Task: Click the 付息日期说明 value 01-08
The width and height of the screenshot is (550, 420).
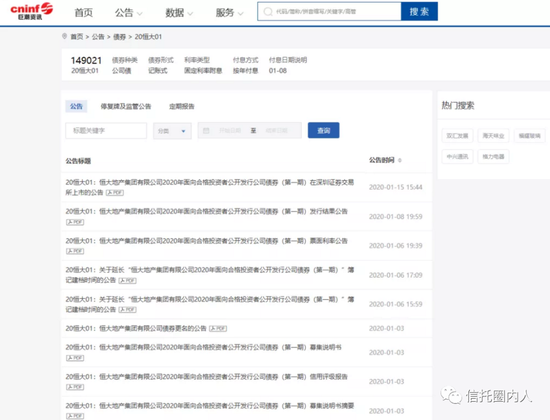Action: [x=278, y=71]
